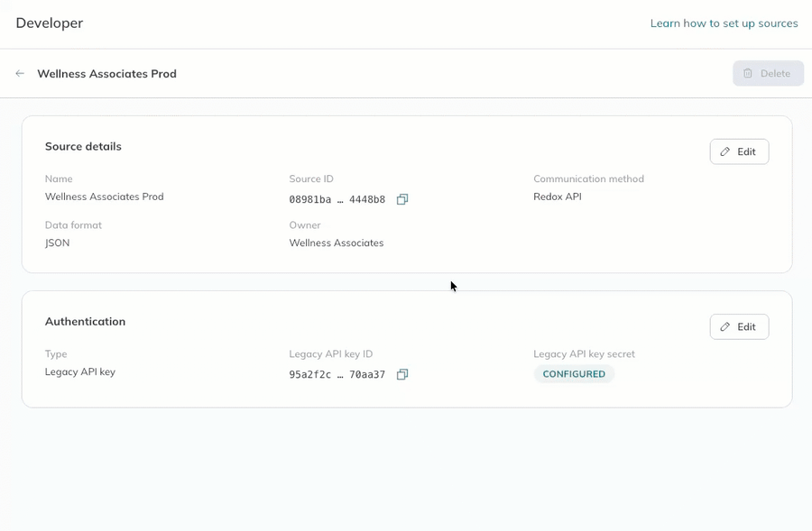This screenshot has width=812, height=531.
Task: Click the Authentication heading
Action: click(x=86, y=321)
